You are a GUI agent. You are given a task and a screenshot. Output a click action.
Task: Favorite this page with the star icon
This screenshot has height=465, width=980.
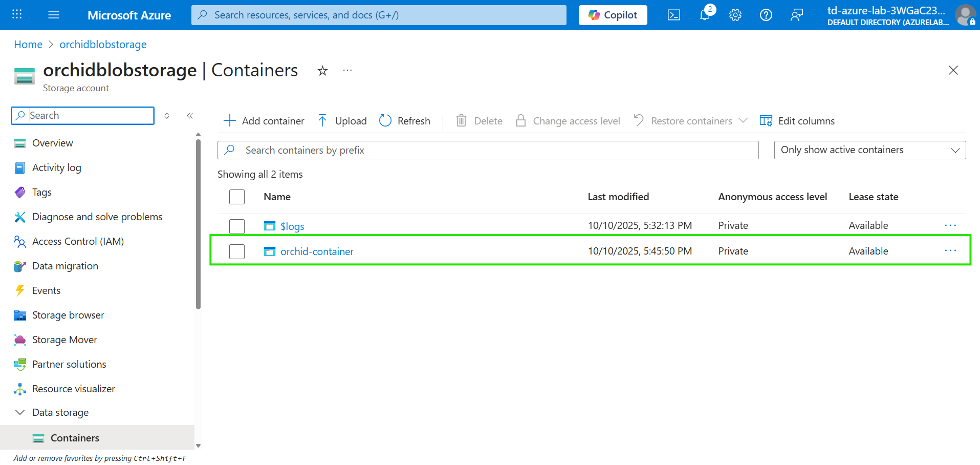point(322,71)
